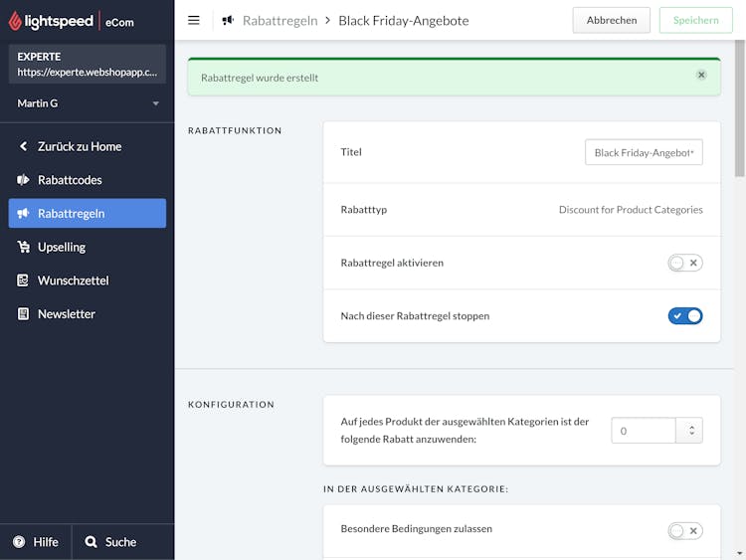Click the Titel input field
The image size is (746, 560).
point(644,152)
